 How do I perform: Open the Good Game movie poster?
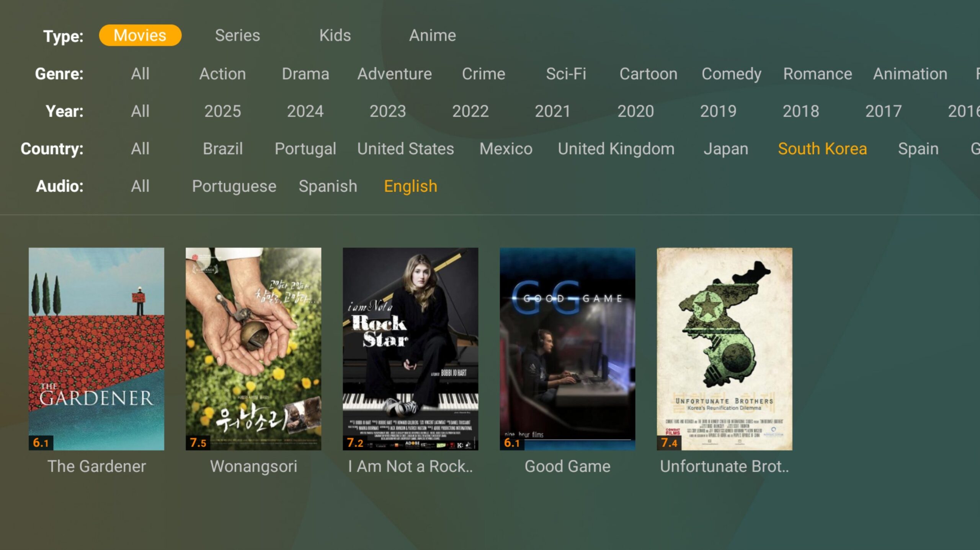pos(567,349)
